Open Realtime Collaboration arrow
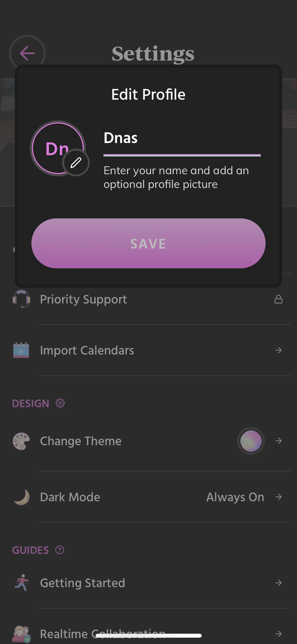297x644 pixels. (278, 634)
